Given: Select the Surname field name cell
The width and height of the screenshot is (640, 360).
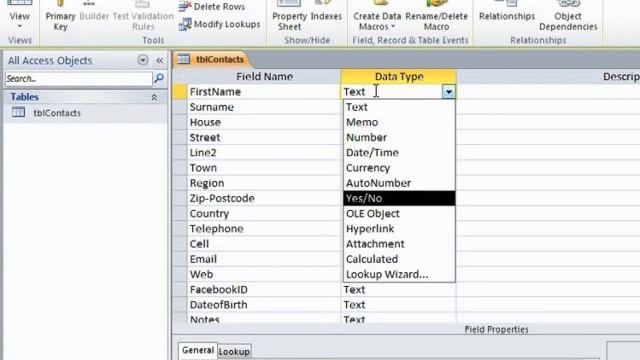Looking at the screenshot, I should (264, 107).
